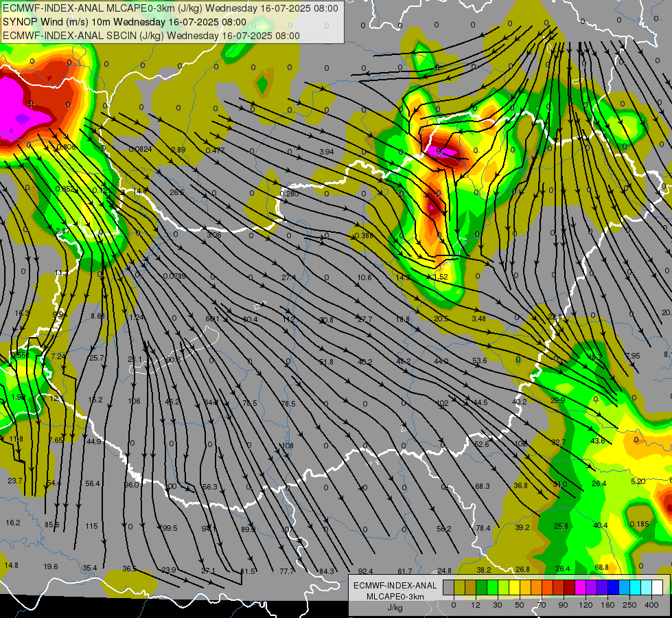
Task: Select the gray swatch in the legend
Action: coord(449,588)
